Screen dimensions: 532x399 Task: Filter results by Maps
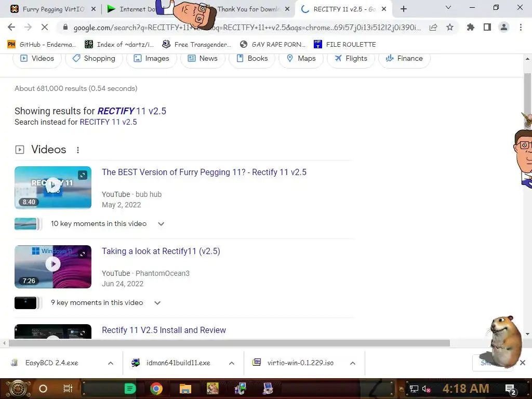[x=301, y=58]
